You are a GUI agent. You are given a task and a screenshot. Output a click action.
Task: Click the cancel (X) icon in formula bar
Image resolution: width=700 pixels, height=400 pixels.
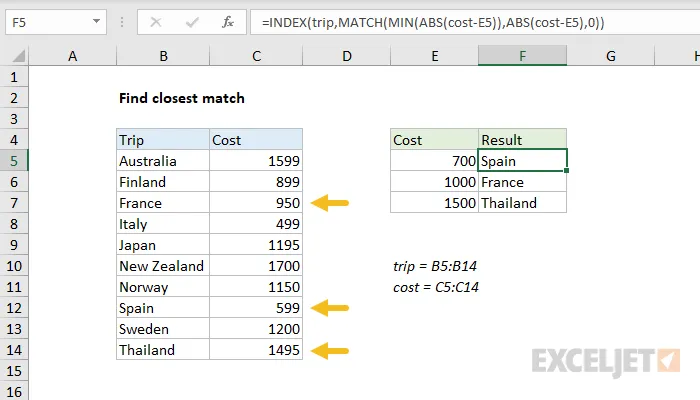pyautogui.click(x=157, y=20)
